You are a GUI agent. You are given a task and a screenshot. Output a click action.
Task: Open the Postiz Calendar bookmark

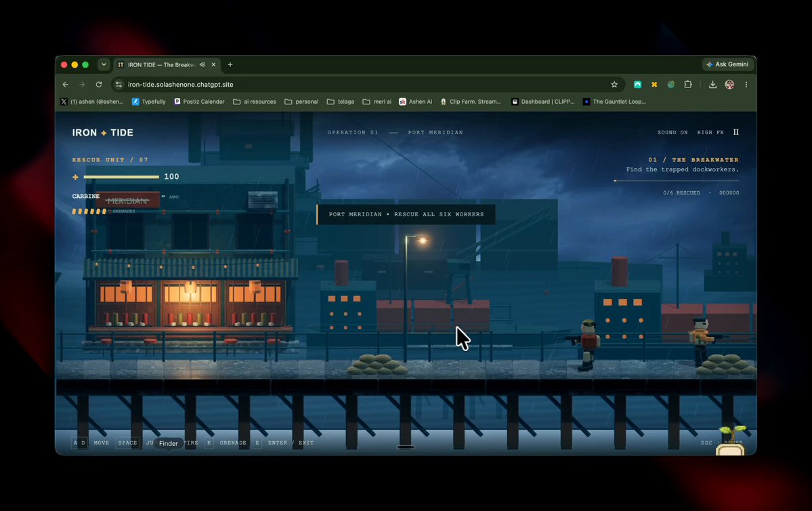(199, 102)
